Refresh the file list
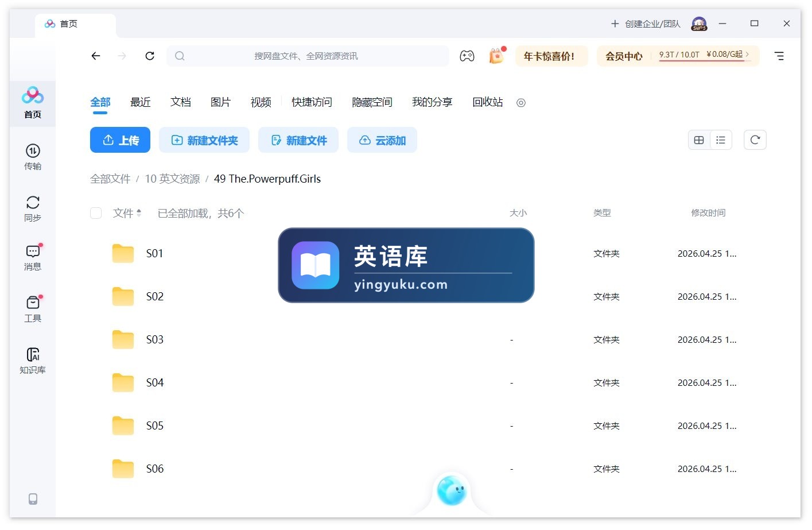This screenshot has width=812, height=530. coord(755,140)
